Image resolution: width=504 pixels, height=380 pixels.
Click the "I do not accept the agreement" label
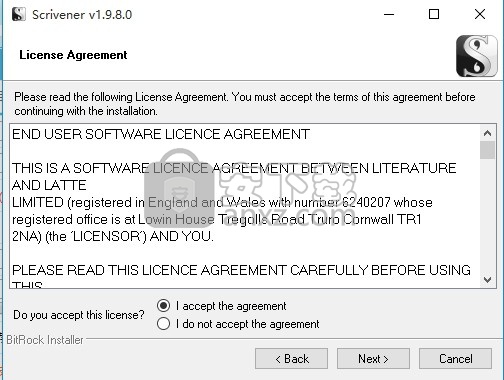click(x=248, y=324)
